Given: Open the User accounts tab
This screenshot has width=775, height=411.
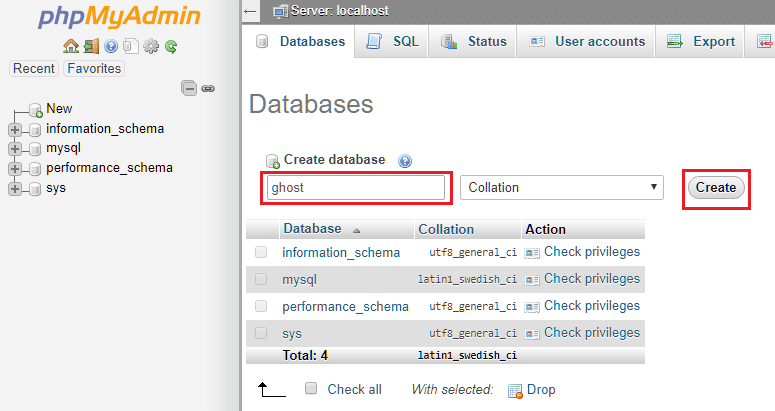Looking at the screenshot, I should click(587, 41).
